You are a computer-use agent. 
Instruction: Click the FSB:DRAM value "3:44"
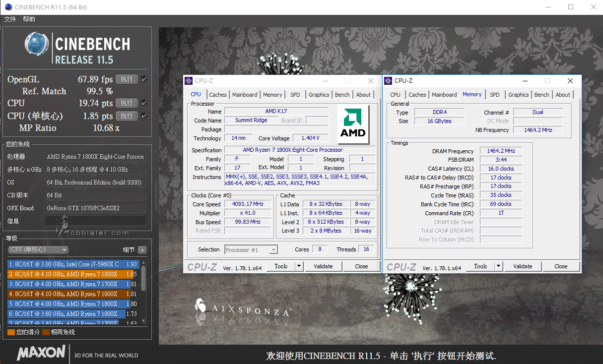pos(501,160)
